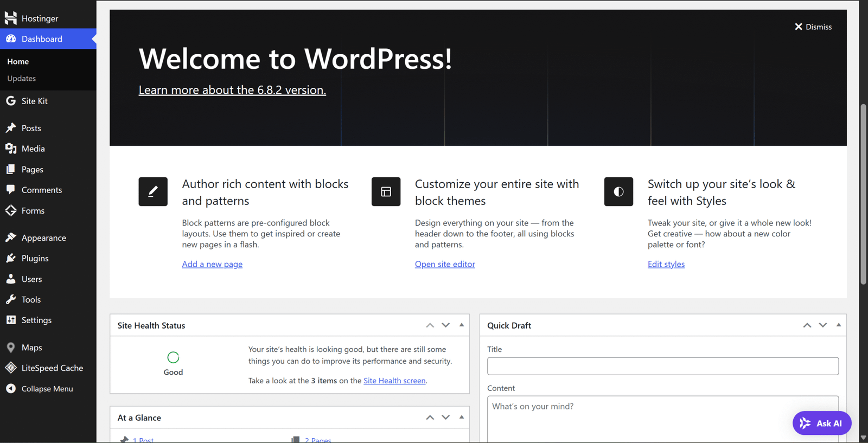This screenshot has width=868, height=443.
Task: Click the Ask AI button
Action: click(821, 423)
